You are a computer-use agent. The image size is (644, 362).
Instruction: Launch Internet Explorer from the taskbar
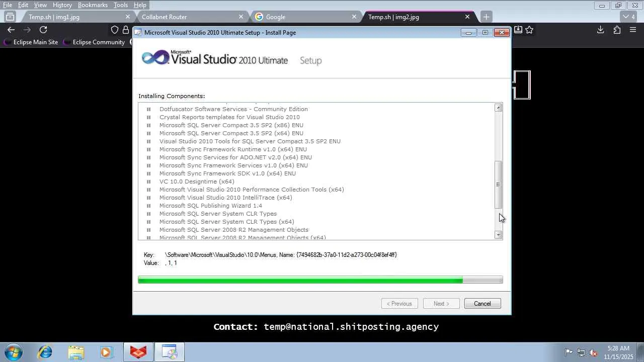(x=45, y=352)
